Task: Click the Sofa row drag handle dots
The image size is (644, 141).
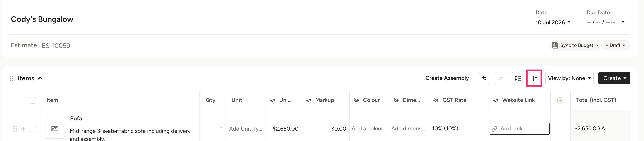Action: (x=15, y=129)
